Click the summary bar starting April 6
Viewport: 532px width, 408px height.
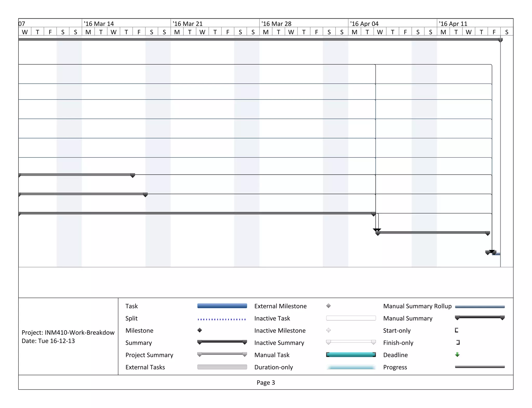tap(433, 233)
